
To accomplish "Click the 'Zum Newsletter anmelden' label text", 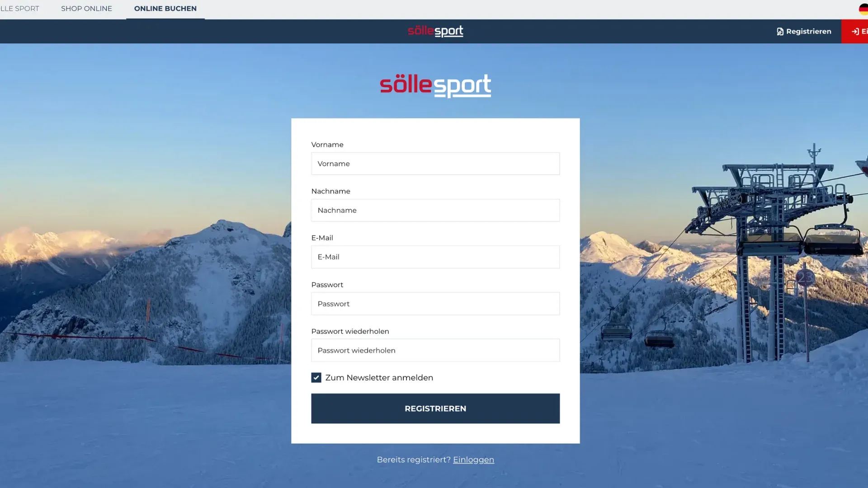I will 379,377.
